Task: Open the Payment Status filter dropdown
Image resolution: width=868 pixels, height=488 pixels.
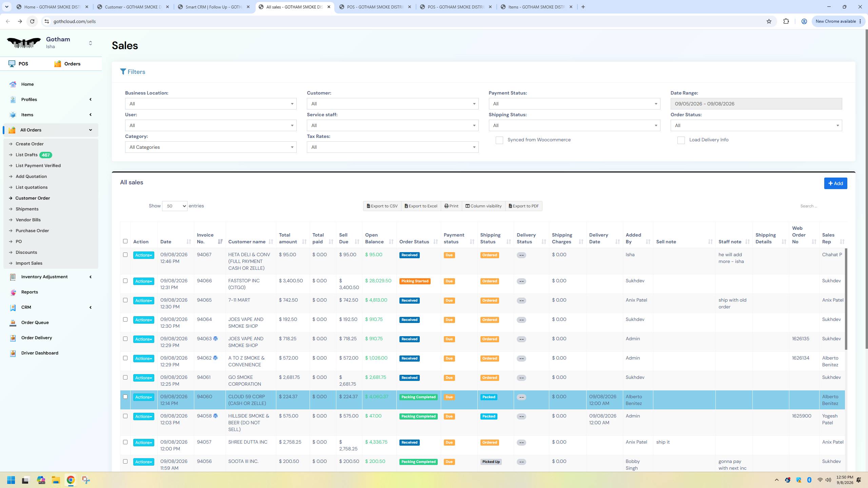Action: (574, 104)
